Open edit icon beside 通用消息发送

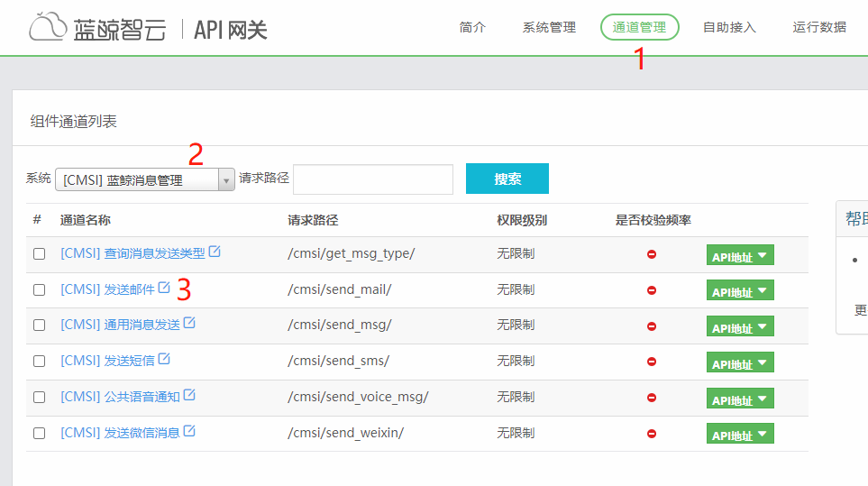coord(189,323)
